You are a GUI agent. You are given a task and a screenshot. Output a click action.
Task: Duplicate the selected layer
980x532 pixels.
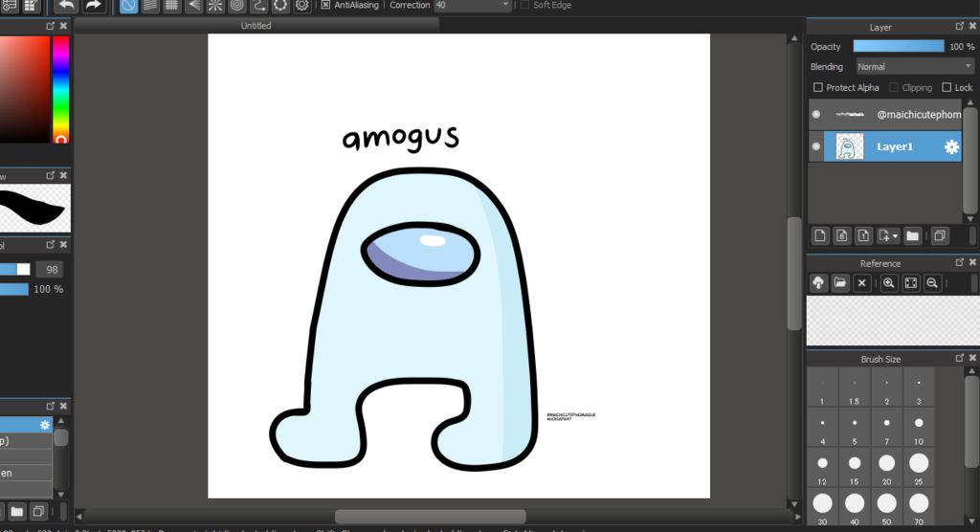[940, 235]
